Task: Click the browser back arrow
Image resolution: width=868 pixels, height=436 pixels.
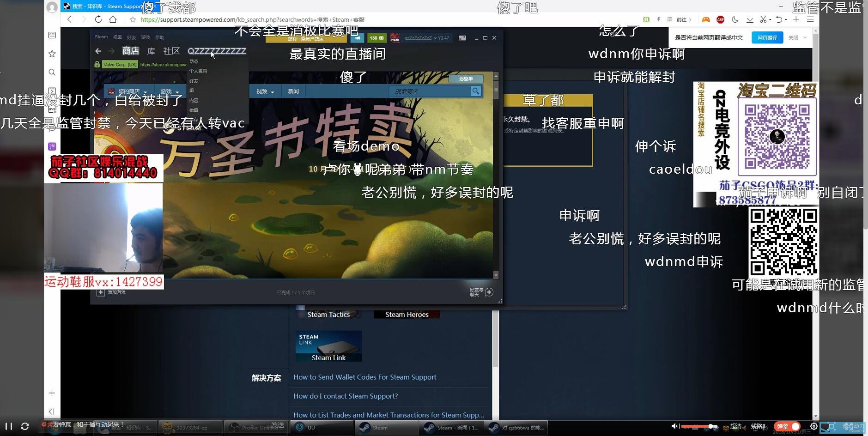Action: pyautogui.click(x=69, y=19)
